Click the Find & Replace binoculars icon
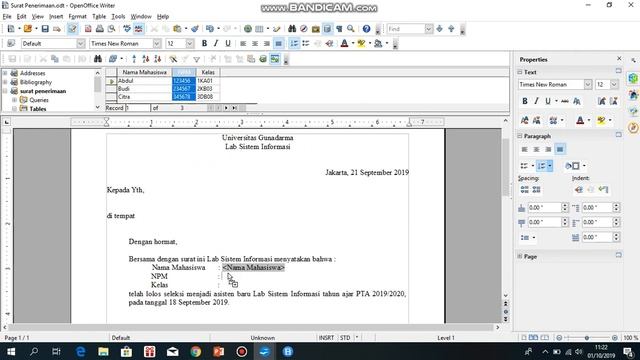The image size is (640, 360). (292, 29)
